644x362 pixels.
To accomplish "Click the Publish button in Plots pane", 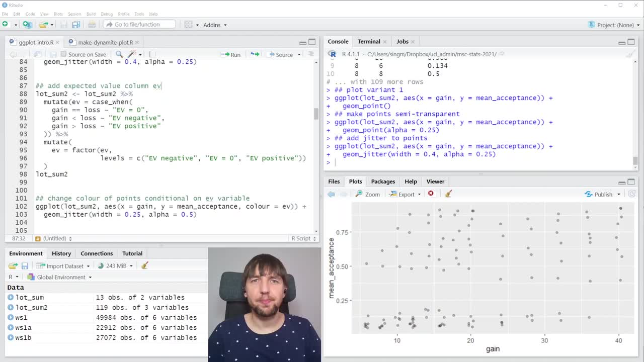I will [x=599, y=194].
